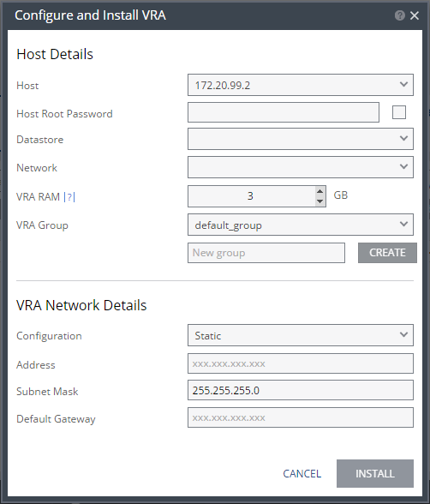This screenshot has width=430, height=504.
Task: Click the Subnet Mask field with 255.255.255.0
Action: pyautogui.click(x=301, y=390)
